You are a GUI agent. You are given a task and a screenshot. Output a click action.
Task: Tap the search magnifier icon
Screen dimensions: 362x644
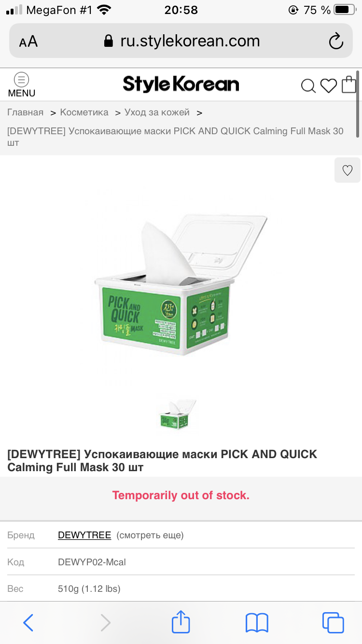click(308, 86)
